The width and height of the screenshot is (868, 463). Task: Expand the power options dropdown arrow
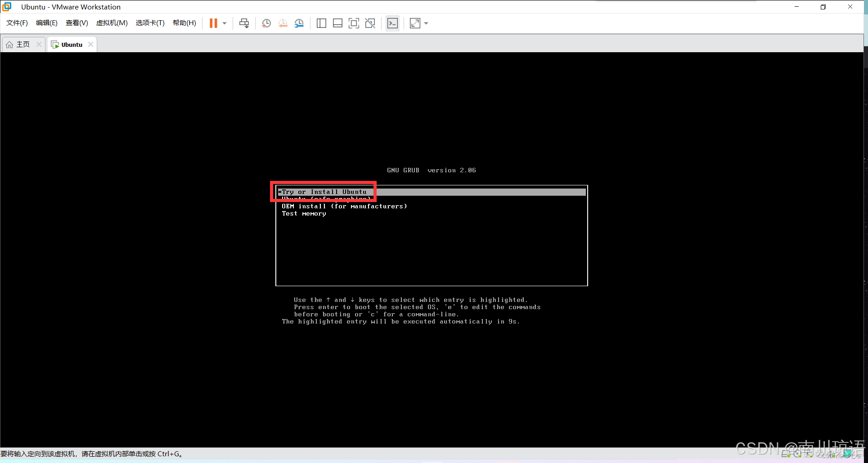[x=225, y=23]
